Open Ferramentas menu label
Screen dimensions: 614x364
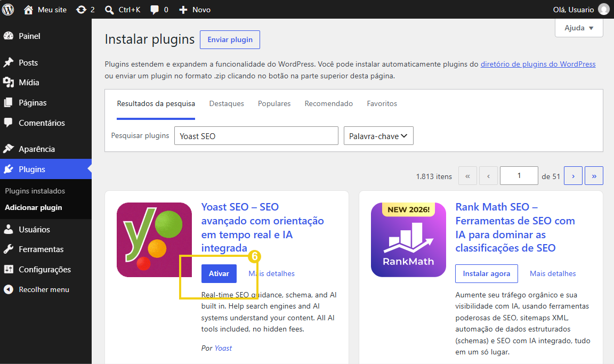pyautogui.click(x=41, y=249)
